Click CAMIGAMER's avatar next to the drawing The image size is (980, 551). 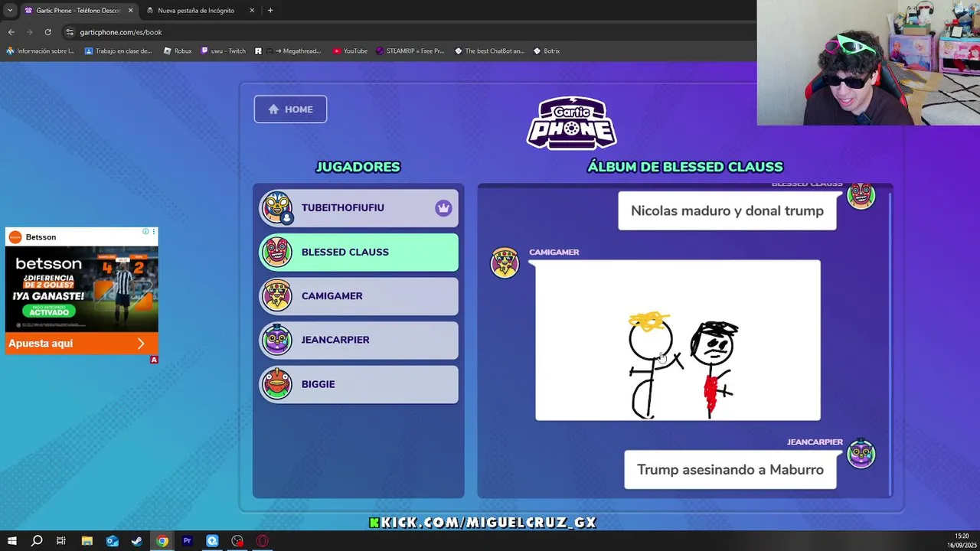(505, 262)
